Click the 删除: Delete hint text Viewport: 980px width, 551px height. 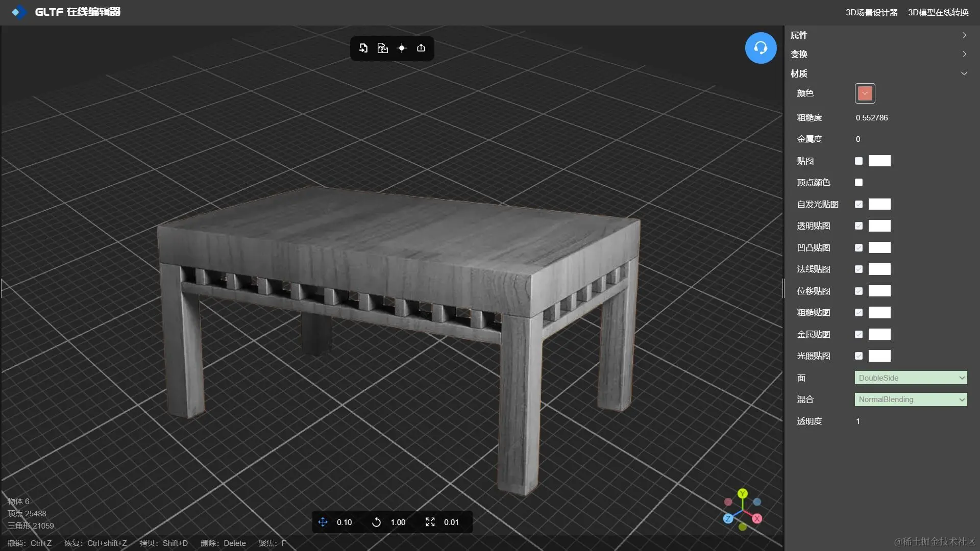(x=223, y=543)
